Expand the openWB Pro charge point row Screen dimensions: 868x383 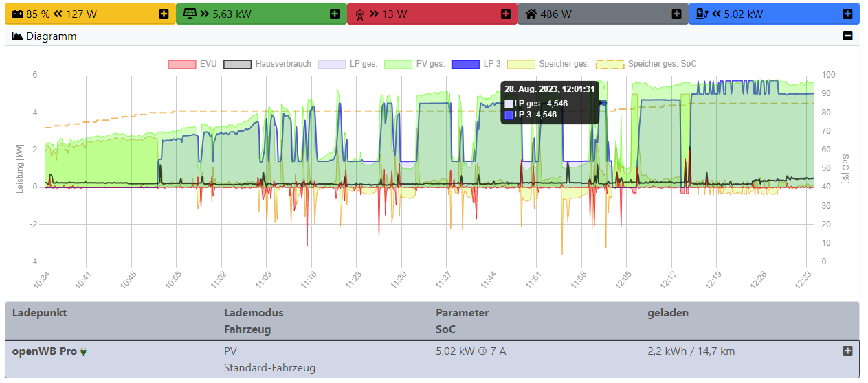click(847, 351)
